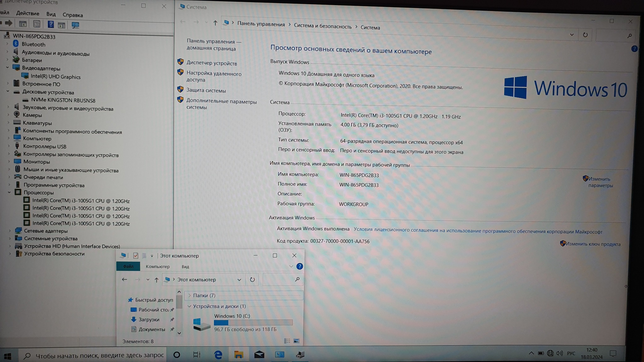Collapse the Процессоры tree node
The image size is (644, 362).
(x=9, y=192)
